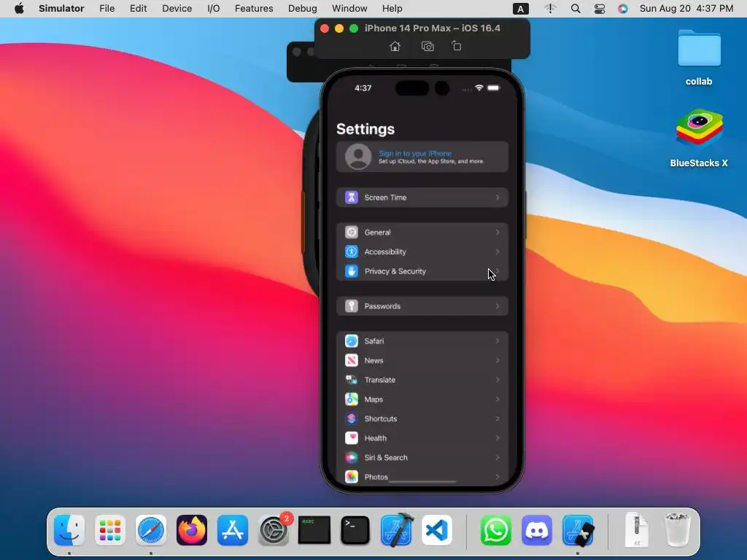747x560 pixels.
Task: Open Discord from the Dock
Action: (537, 530)
